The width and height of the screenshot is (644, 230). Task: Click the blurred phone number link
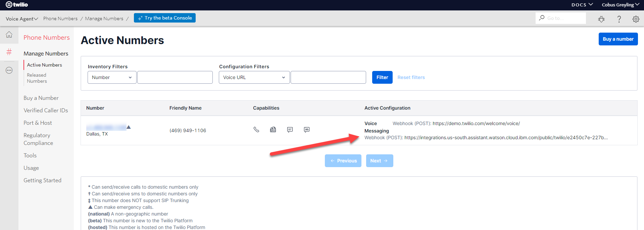click(106, 127)
